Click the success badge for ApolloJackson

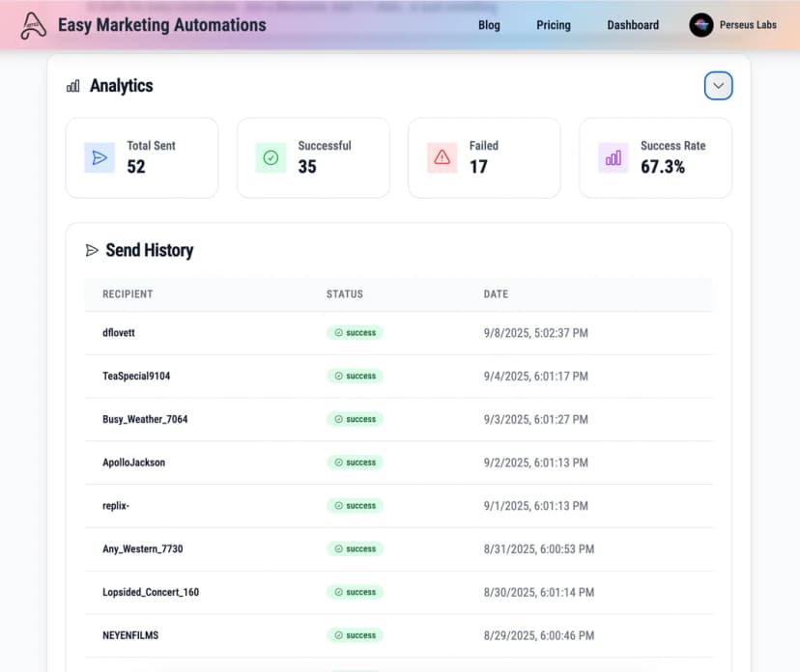pos(356,462)
